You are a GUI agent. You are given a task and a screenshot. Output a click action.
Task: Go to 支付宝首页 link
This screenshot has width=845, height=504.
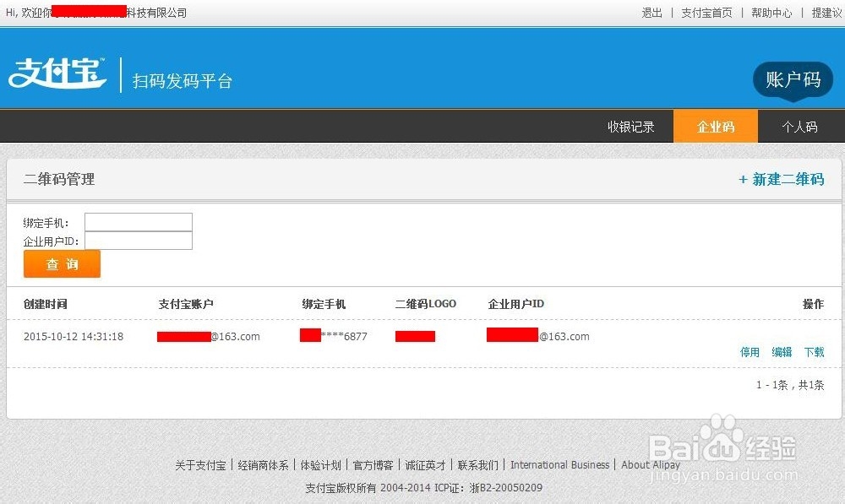[706, 13]
